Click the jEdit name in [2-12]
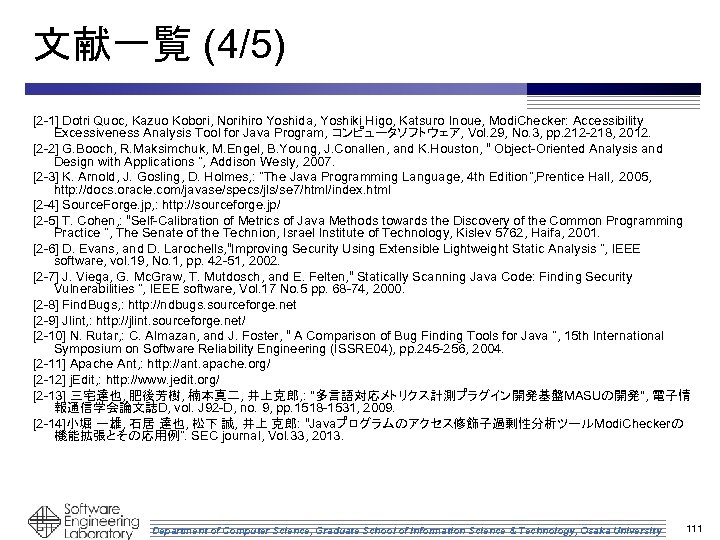The width and height of the screenshot is (720, 540). (x=83, y=380)
